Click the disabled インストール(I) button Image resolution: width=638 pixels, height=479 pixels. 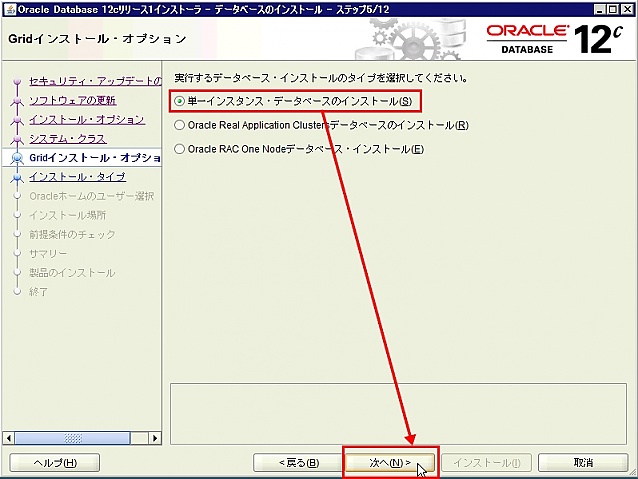coord(487,463)
